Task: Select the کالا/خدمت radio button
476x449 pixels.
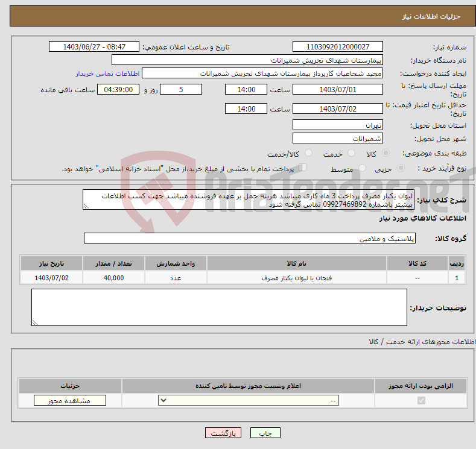Action: pyautogui.click(x=308, y=153)
